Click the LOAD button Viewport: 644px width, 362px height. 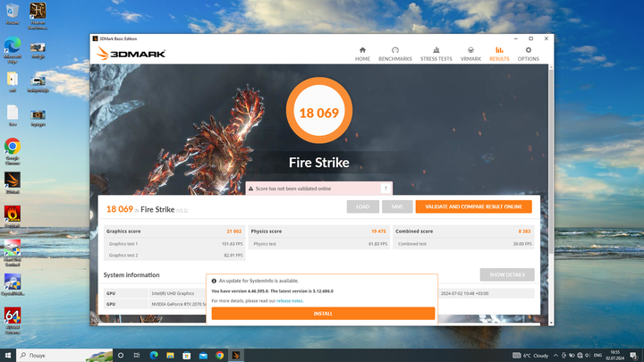[x=362, y=206]
